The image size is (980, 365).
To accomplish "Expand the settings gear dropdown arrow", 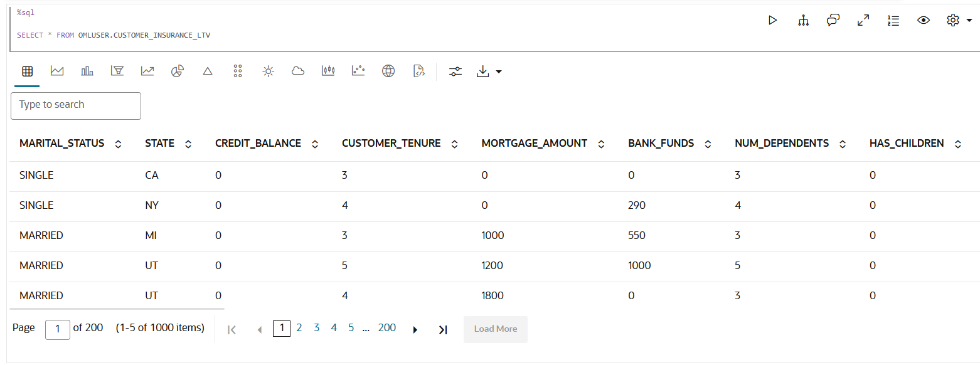I will point(969,21).
